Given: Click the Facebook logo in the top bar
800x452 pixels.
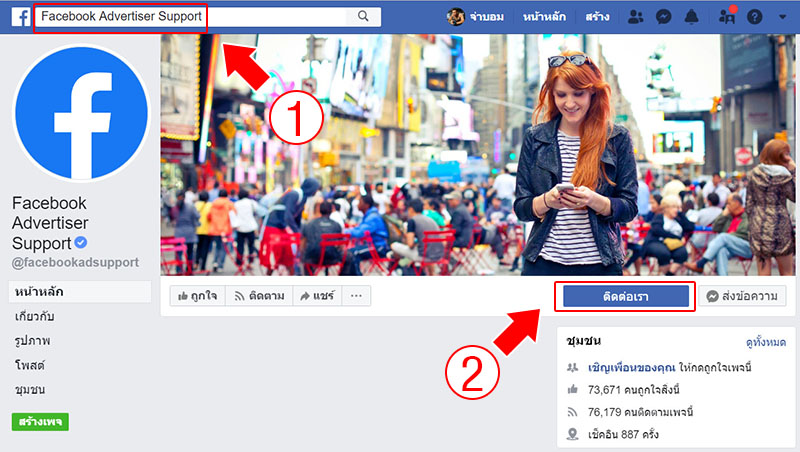Looking at the screenshot, I should pyautogui.click(x=20, y=17).
